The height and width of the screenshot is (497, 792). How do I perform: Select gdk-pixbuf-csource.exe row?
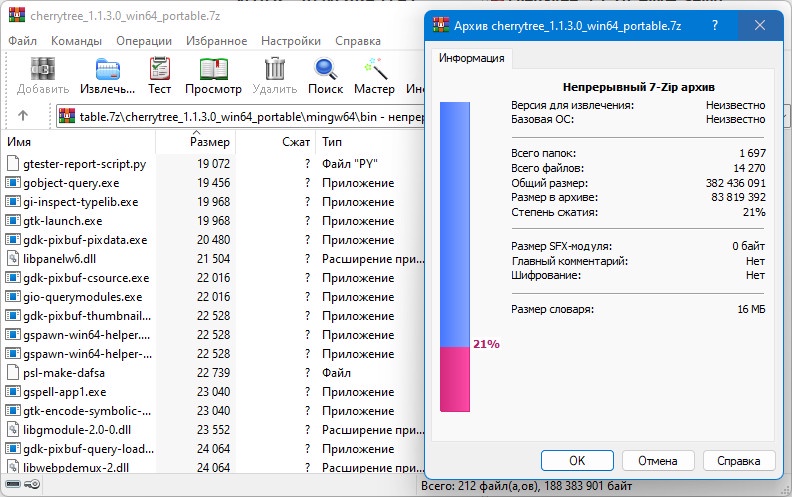point(213,278)
